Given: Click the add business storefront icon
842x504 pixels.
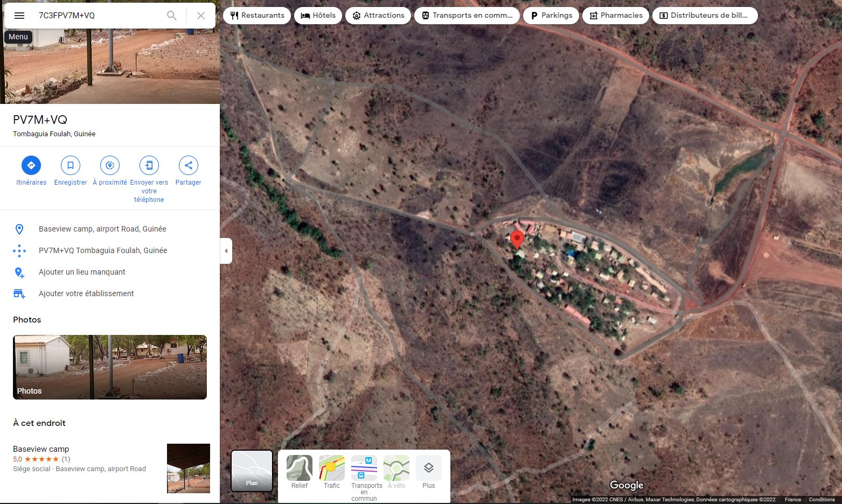Looking at the screenshot, I should pyautogui.click(x=19, y=293).
